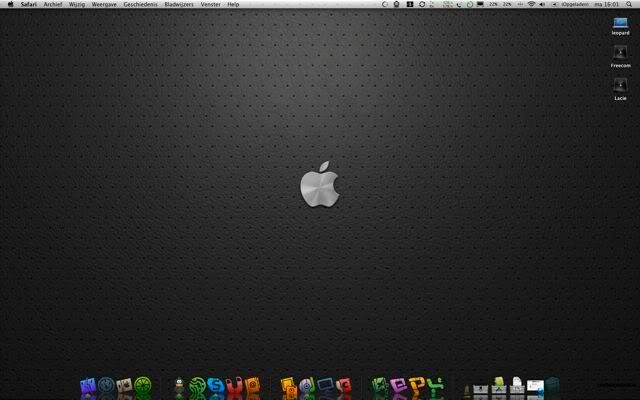Open the disc music dock icon
Image resolution: width=640 pixels, height=400 pixels.
pos(307,386)
